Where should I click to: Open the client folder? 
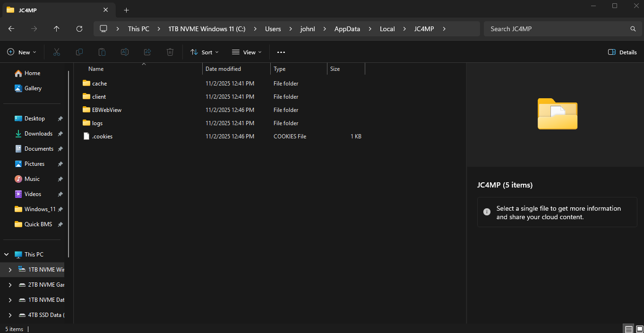[x=99, y=96]
